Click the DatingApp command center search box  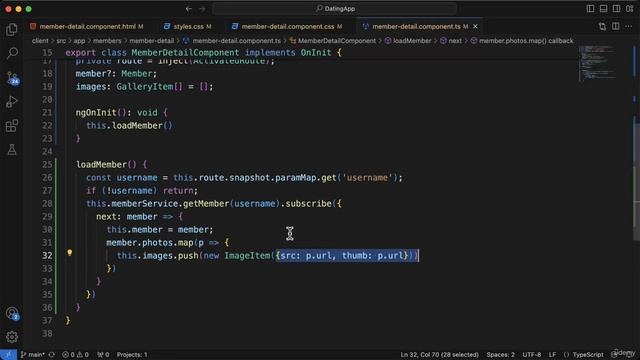[335, 9]
